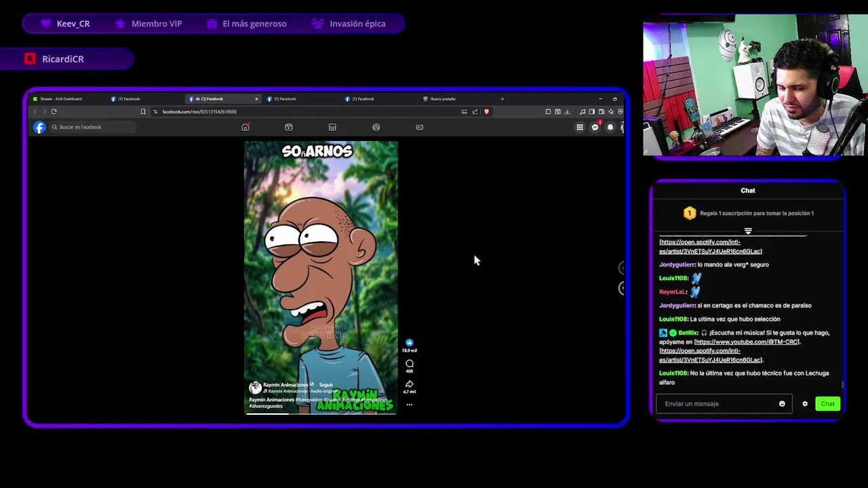
Task: Reload the page in the browser
Action: [54, 111]
